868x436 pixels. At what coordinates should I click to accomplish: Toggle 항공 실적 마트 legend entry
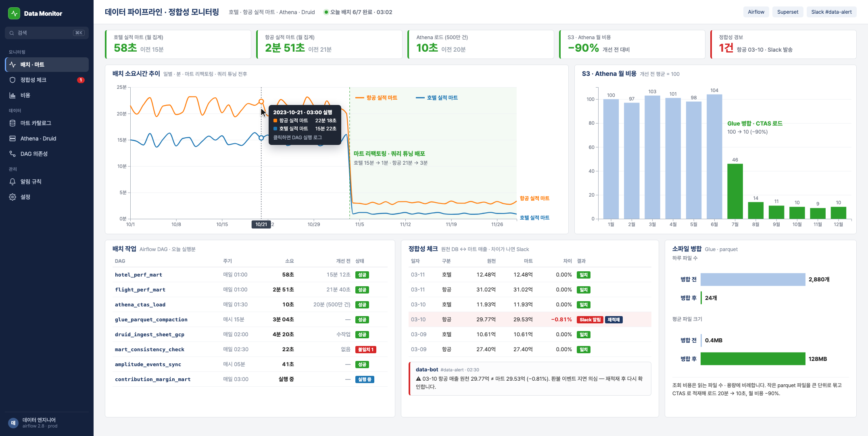click(376, 98)
